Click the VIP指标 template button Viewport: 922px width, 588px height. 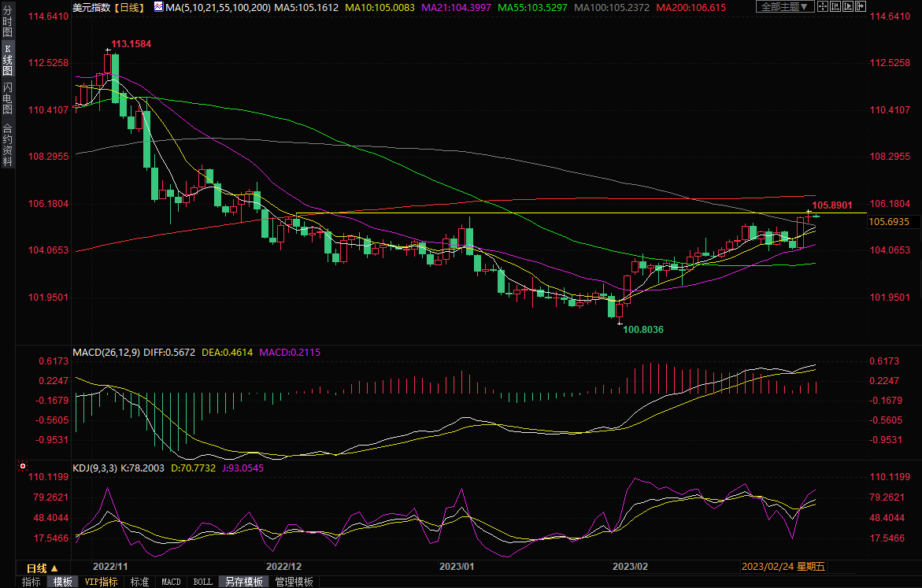tap(102, 582)
